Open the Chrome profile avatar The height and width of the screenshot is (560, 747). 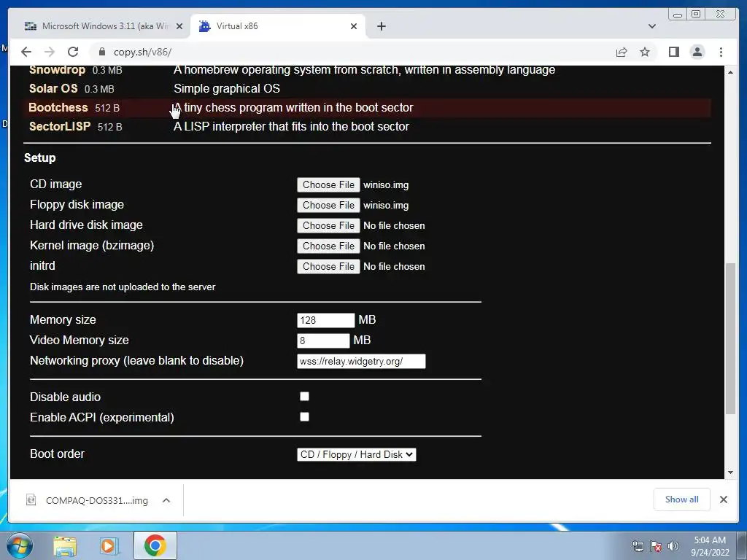697,52
